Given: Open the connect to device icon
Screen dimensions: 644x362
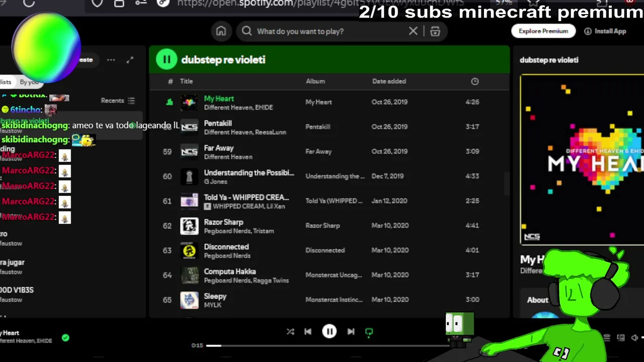Looking at the screenshot, I should [x=621, y=338].
